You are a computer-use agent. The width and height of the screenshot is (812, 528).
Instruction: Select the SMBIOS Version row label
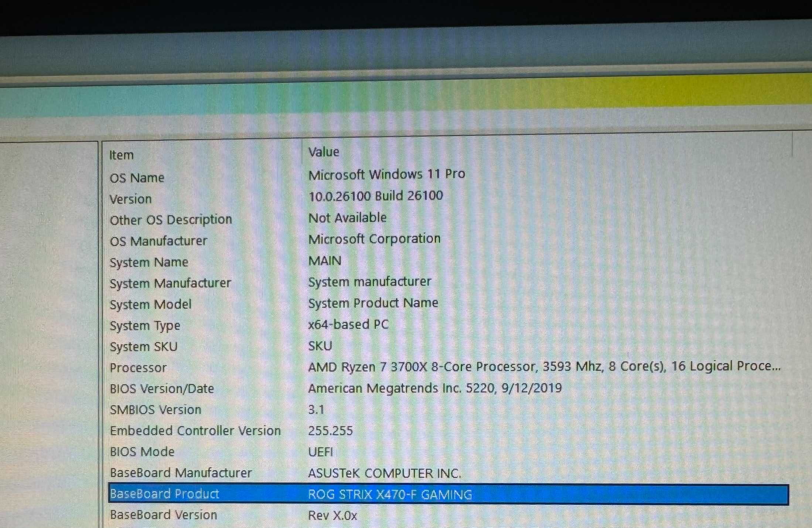(x=156, y=410)
